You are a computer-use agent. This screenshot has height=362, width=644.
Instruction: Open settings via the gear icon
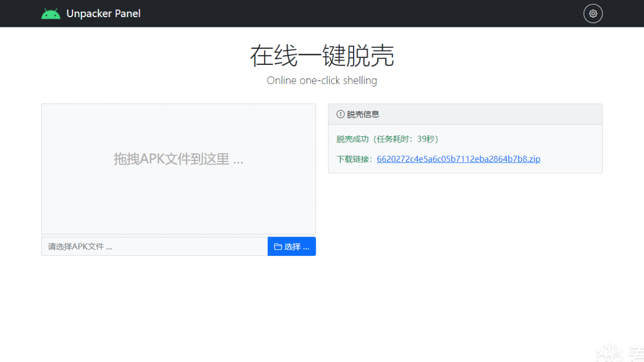(593, 13)
